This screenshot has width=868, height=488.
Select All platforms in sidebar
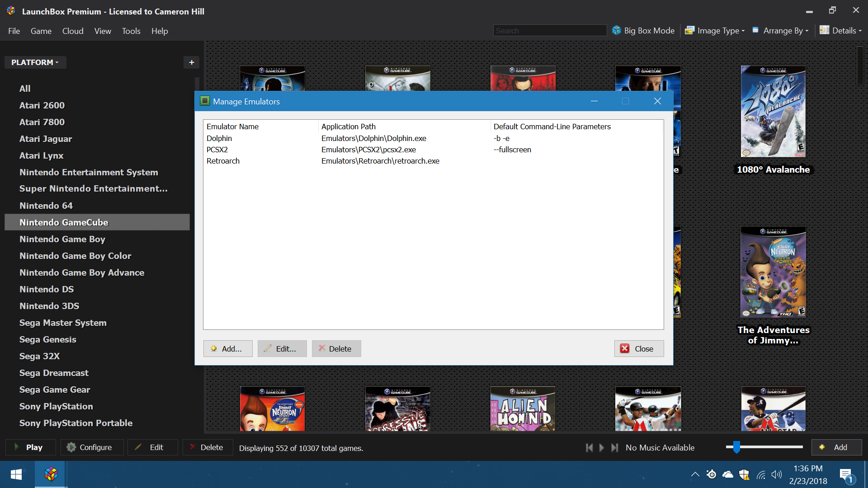[97, 89]
